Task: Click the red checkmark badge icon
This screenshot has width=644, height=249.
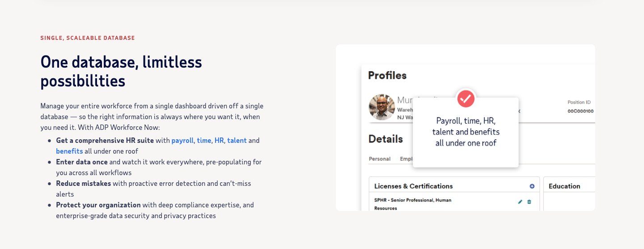Action: (466, 99)
